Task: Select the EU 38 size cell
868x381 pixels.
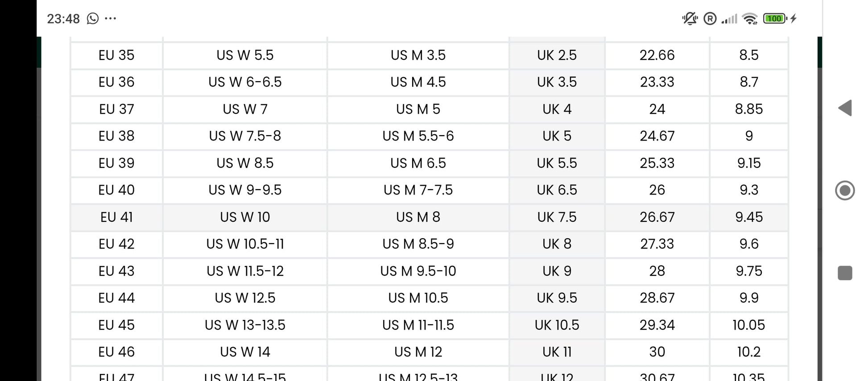Action: click(116, 136)
